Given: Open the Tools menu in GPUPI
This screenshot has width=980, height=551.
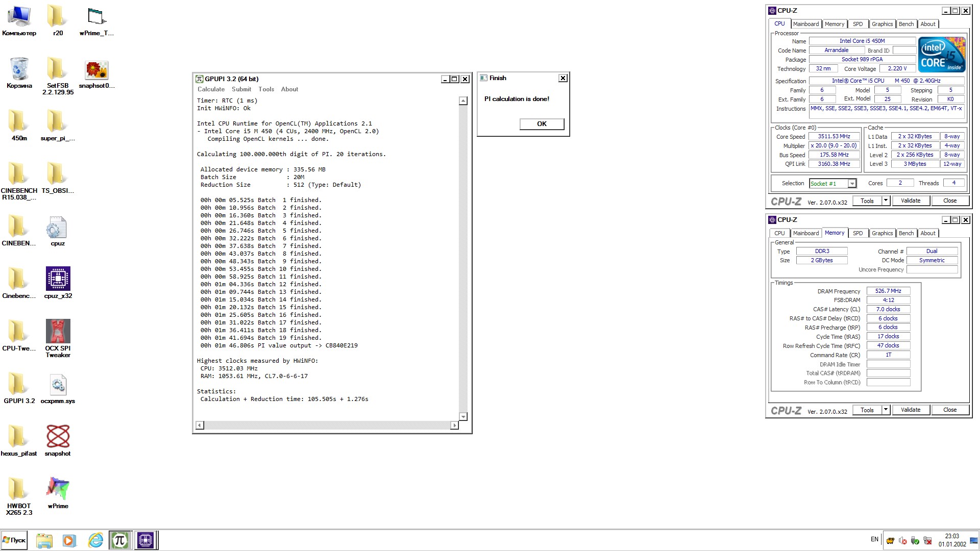Looking at the screenshot, I should pyautogui.click(x=266, y=89).
